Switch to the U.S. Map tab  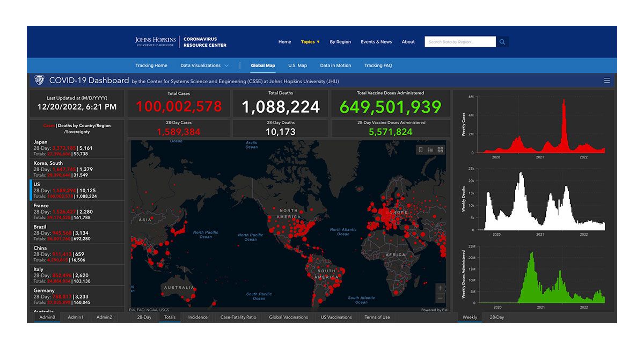[x=297, y=65]
